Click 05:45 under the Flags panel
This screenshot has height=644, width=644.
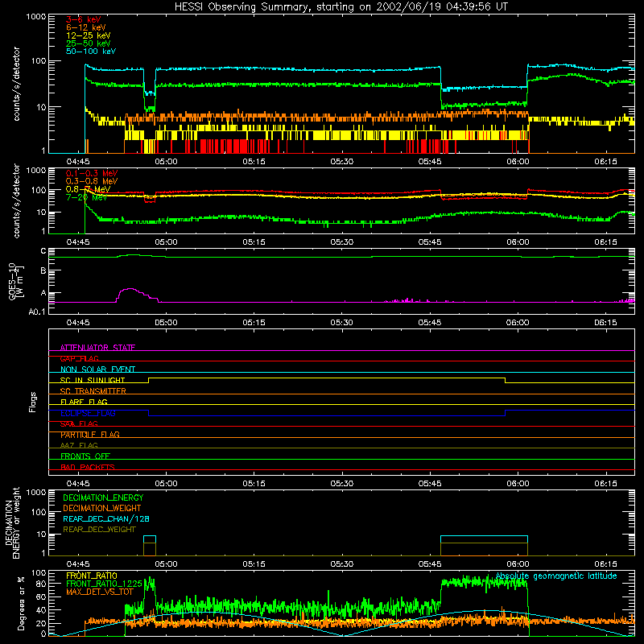pos(430,484)
